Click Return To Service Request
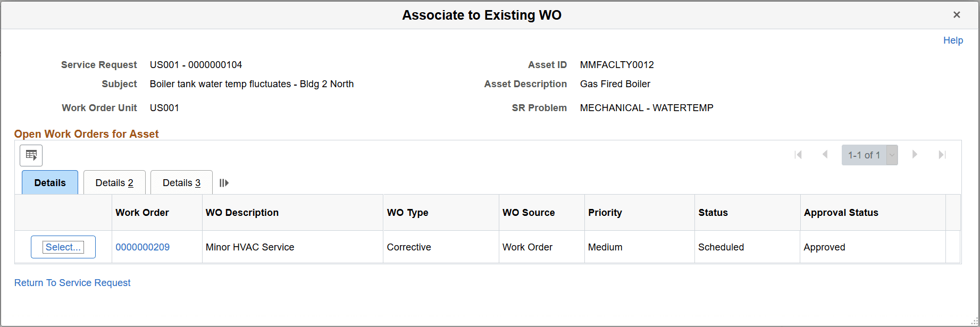Screen dimensions: 980x327 [x=72, y=282]
